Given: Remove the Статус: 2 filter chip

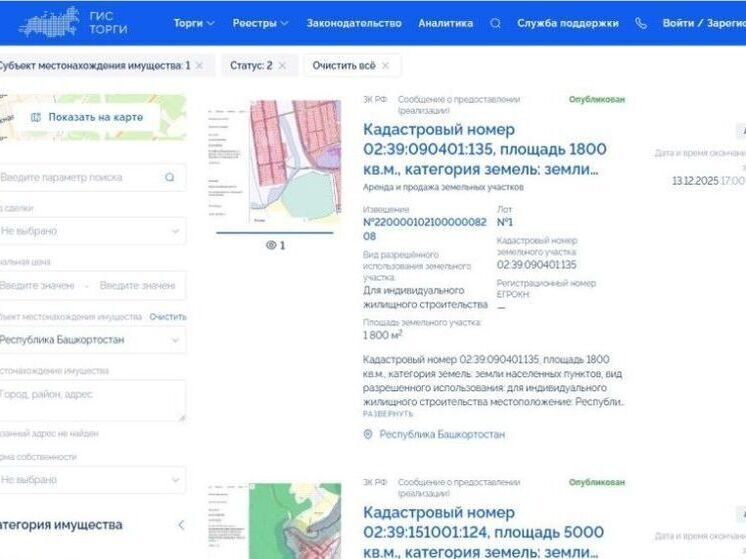Looking at the screenshot, I should pyautogui.click(x=282, y=66).
